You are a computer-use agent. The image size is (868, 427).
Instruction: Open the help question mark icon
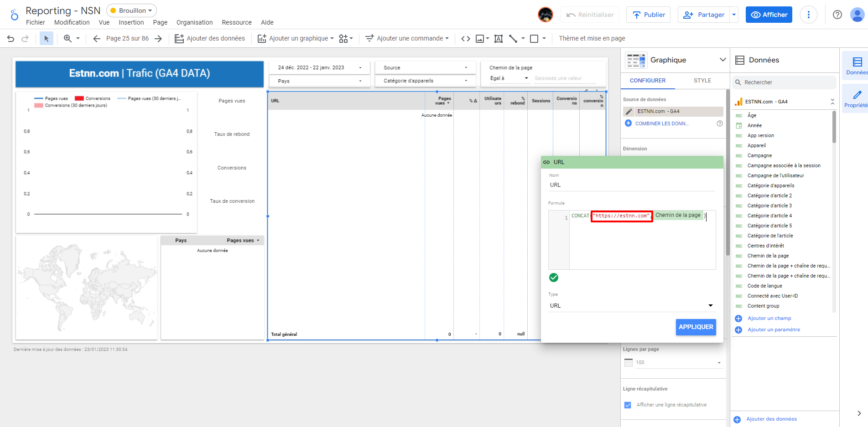[837, 15]
